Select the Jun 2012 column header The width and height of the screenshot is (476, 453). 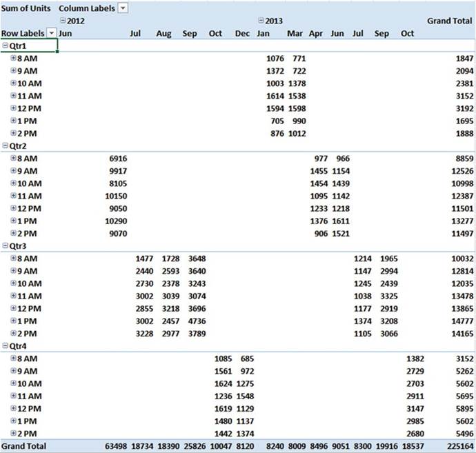(x=66, y=33)
